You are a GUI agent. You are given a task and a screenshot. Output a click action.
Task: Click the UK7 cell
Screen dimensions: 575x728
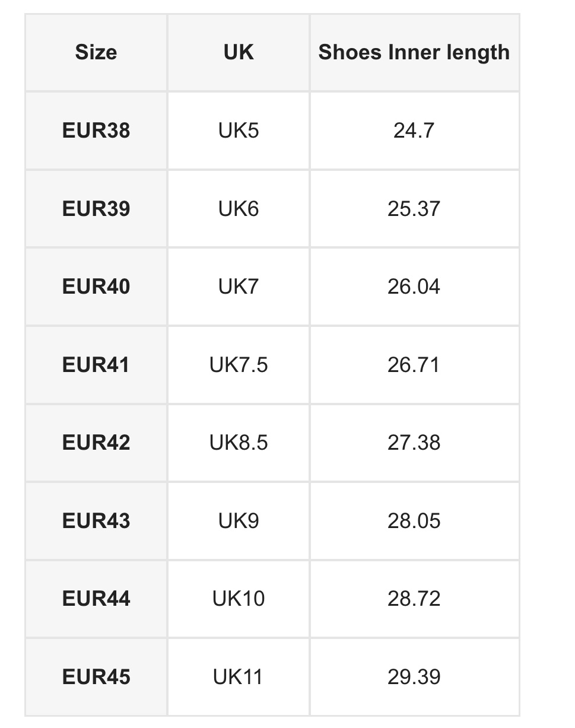click(239, 287)
